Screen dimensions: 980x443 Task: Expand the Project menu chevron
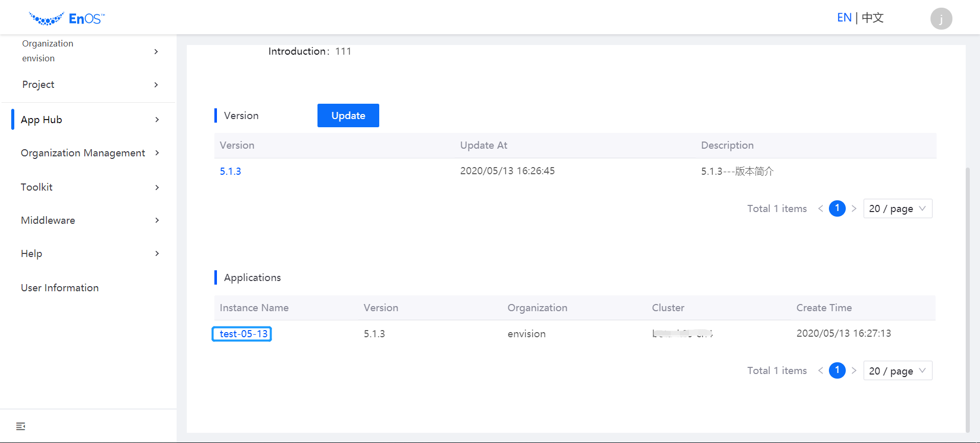[156, 85]
